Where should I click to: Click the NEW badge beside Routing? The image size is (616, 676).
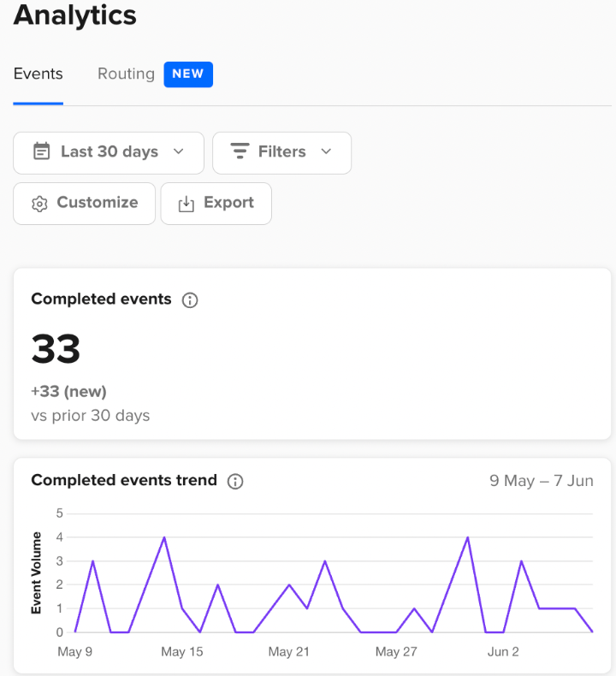[188, 74]
